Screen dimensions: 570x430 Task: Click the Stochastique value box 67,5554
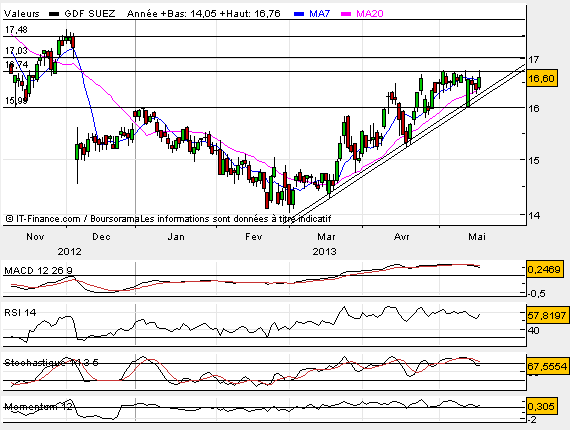[x=547, y=366]
